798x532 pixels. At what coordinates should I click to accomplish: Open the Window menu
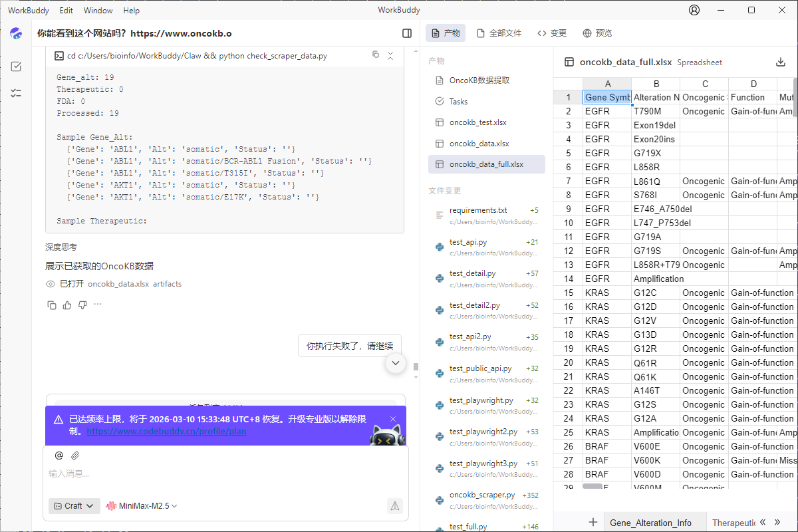click(x=98, y=10)
